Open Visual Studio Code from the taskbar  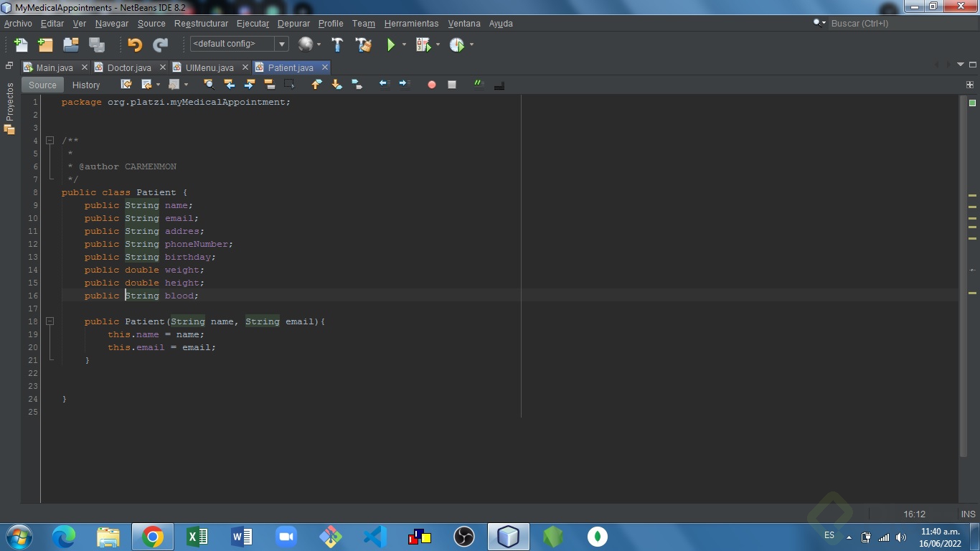coord(374,537)
